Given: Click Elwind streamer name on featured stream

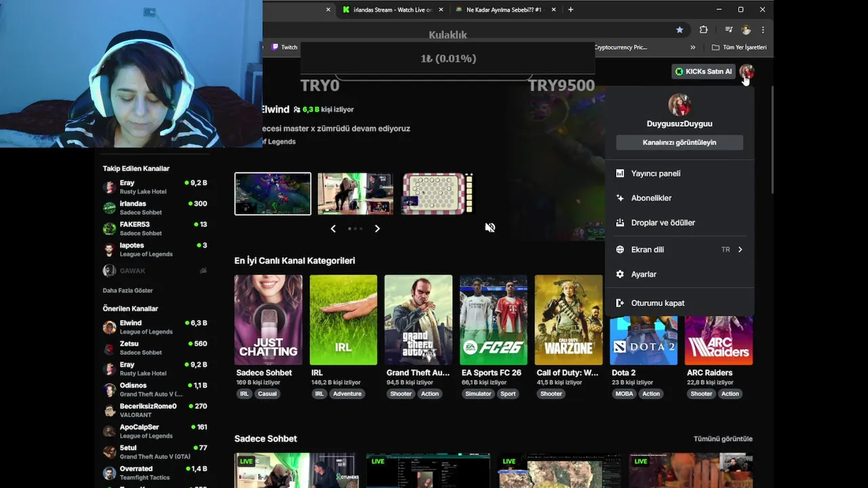Looking at the screenshot, I should [275, 109].
